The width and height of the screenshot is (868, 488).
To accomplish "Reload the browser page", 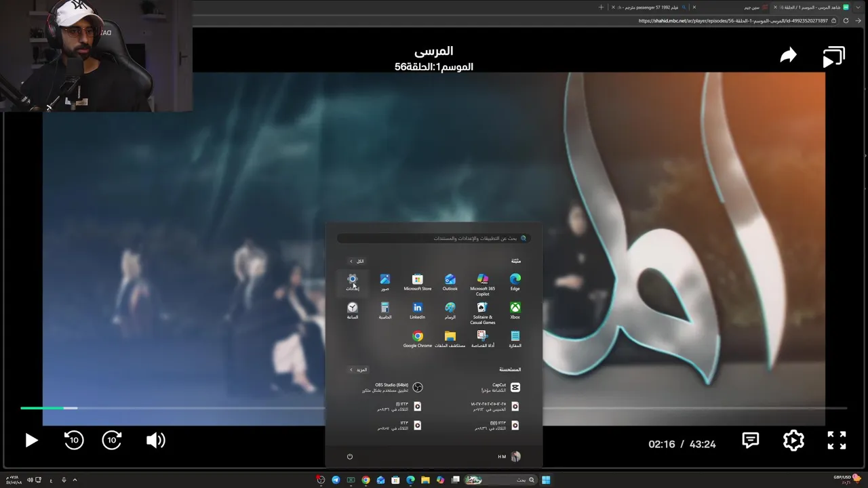I will 846,21.
